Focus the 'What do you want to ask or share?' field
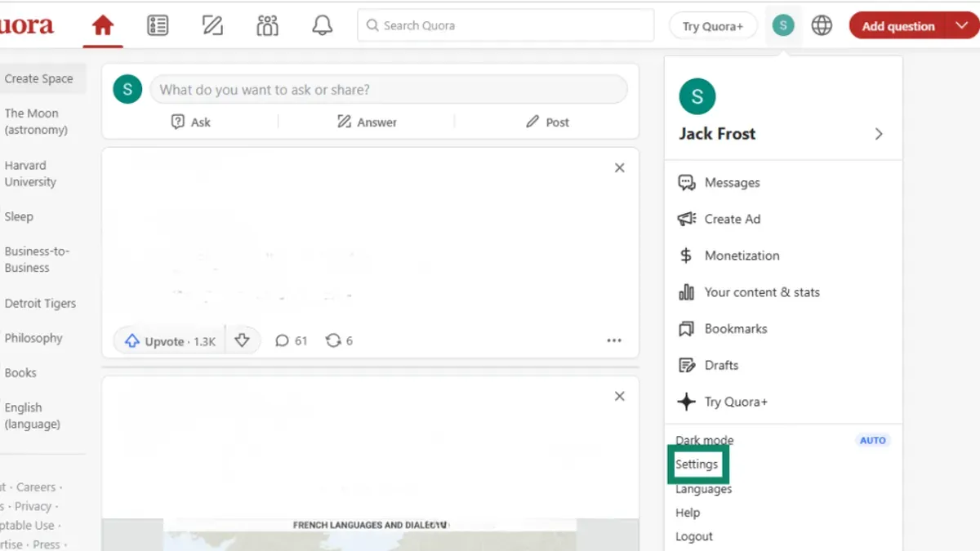The width and height of the screenshot is (980, 551). point(389,90)
